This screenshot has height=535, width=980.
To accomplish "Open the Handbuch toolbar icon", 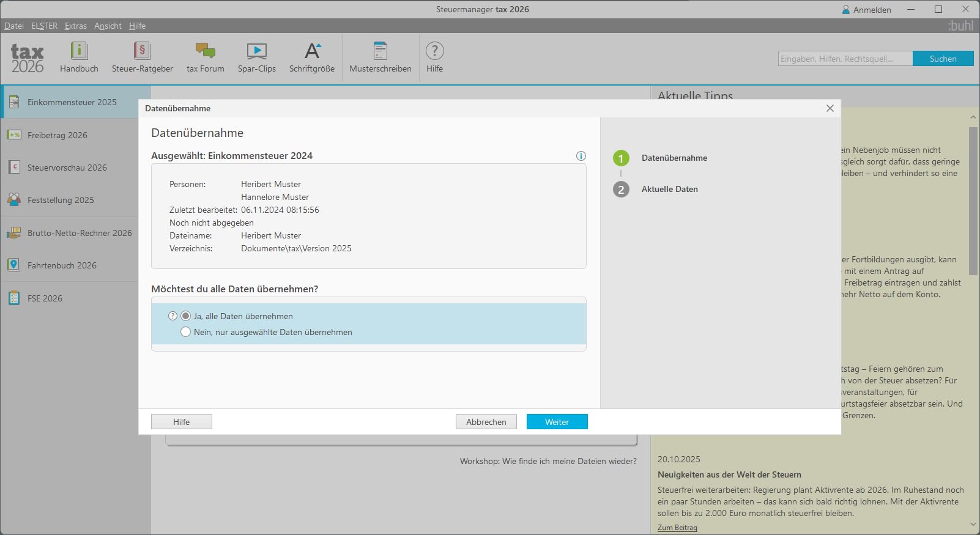I will pos(79,51).
